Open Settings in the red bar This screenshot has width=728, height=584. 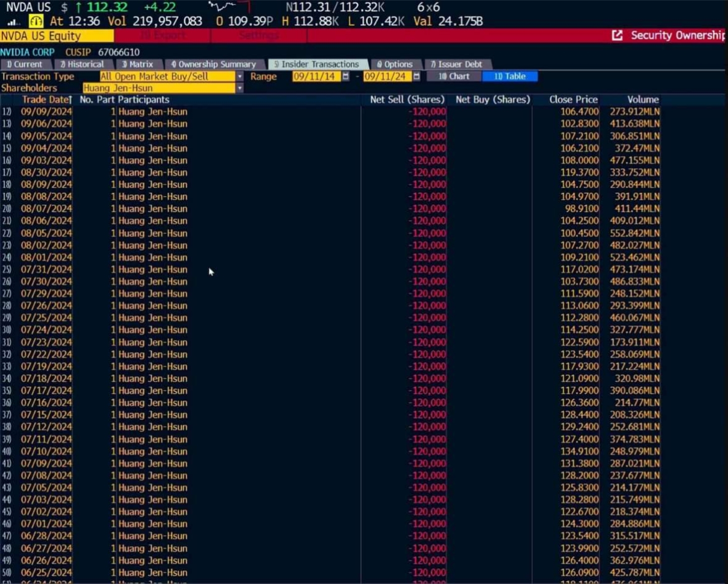click(259, 35)
